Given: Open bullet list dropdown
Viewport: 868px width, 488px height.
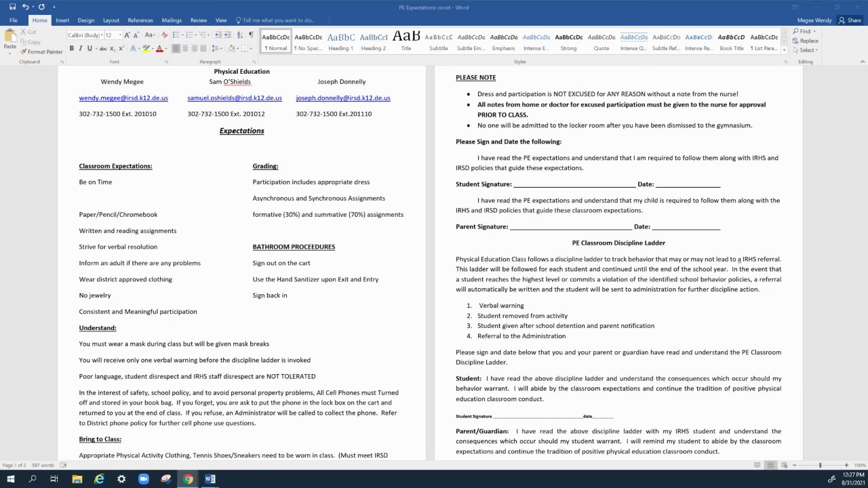Looking at the screenshot, I should [x=182, y=35].
